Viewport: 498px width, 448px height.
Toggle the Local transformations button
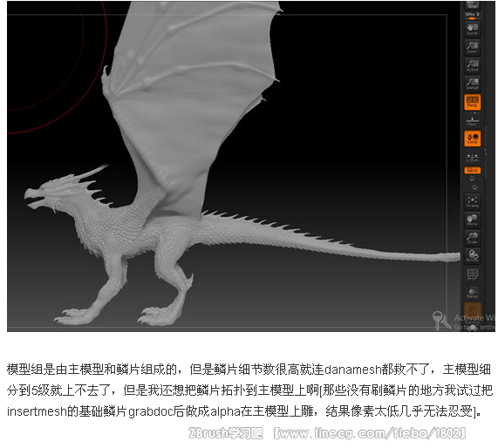click(x=472, y=139)
